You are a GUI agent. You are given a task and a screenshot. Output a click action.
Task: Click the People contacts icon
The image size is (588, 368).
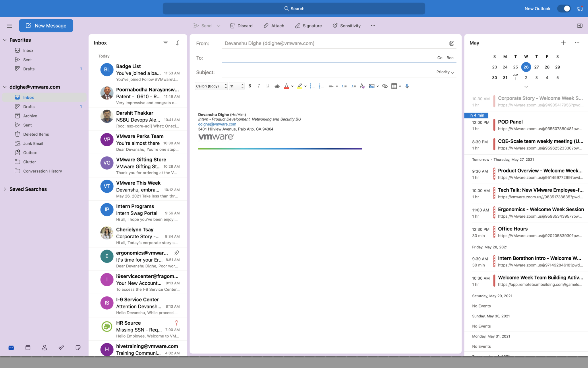coord(45,348)
